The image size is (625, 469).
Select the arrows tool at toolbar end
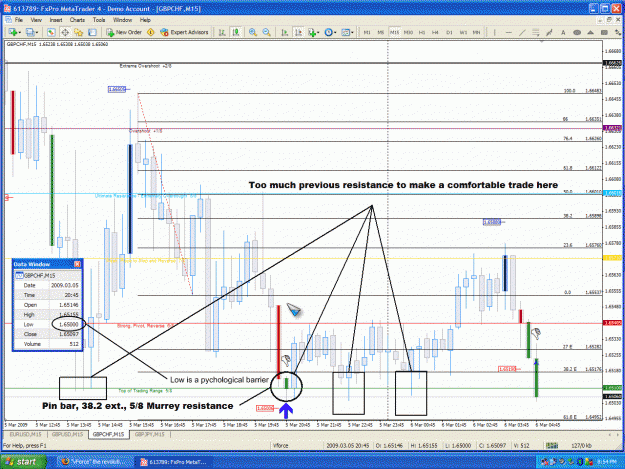point(617,32)
